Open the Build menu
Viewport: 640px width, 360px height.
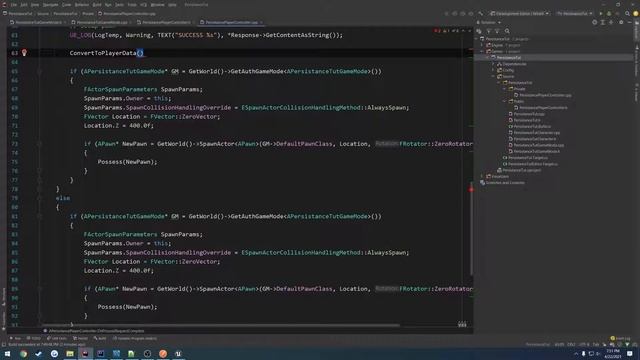click(x=97, y=4)
